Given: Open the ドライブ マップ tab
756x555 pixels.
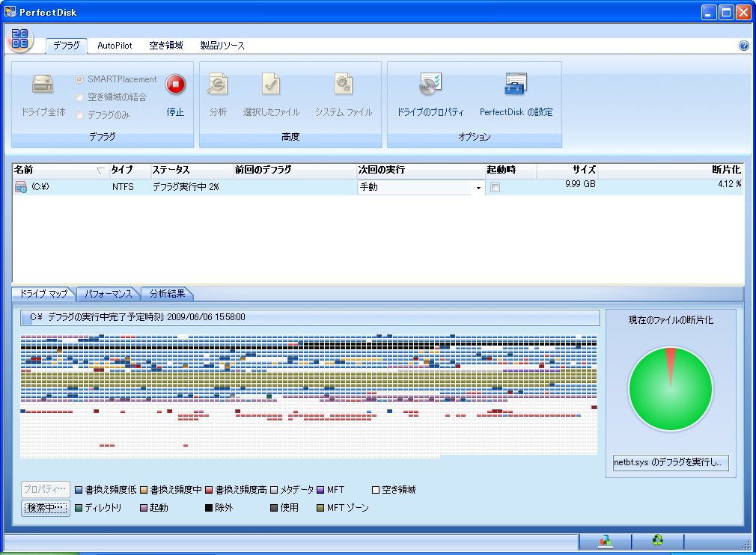Looking at the screenshot, I should click(43, 293).
